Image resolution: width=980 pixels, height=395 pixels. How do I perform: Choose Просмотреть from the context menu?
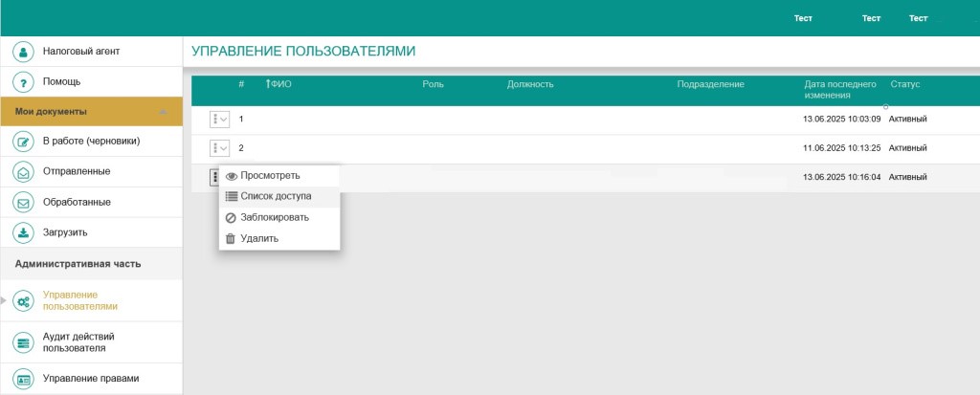271,175
